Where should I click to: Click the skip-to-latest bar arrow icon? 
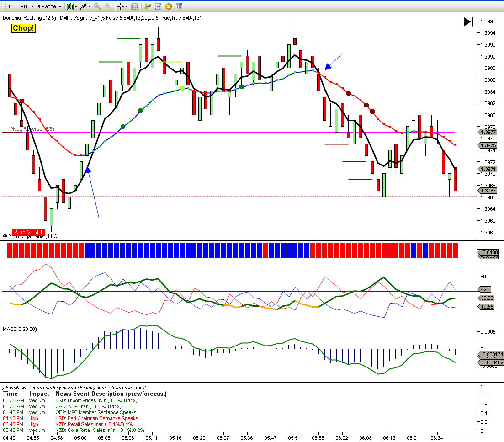468,22
